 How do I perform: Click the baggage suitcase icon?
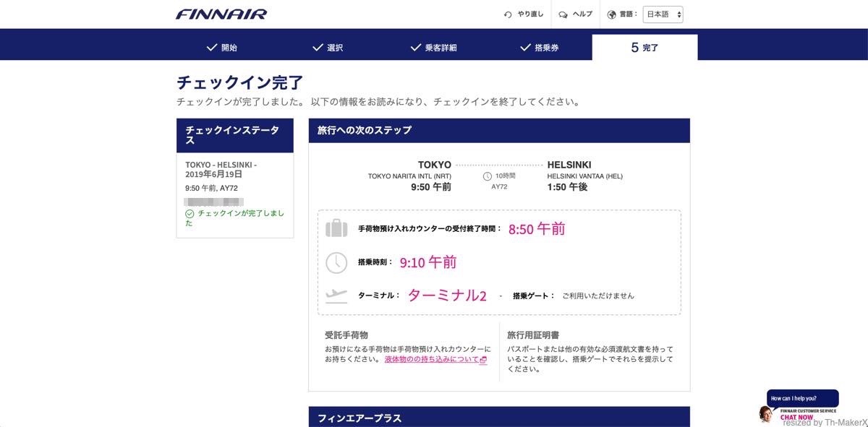(x=336, y=228)
